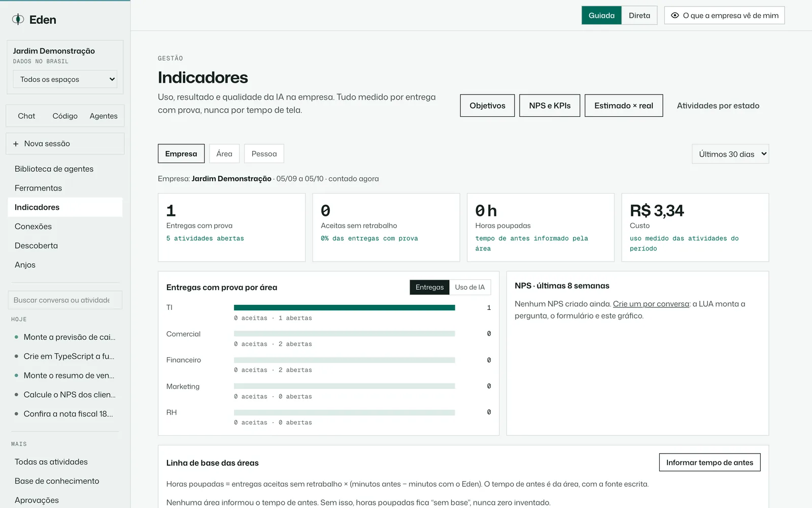
Task: Select the Área scope
Action: [224, 153]
